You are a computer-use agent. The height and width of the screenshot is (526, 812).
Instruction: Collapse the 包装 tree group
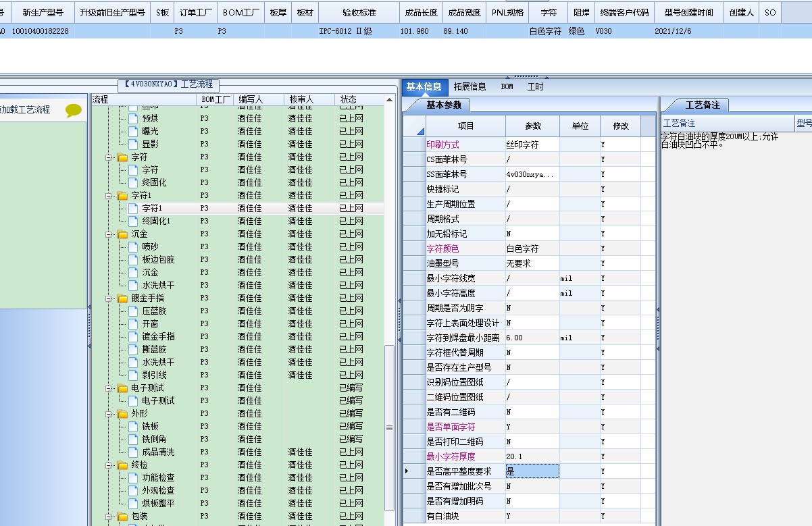click(108, 517)
